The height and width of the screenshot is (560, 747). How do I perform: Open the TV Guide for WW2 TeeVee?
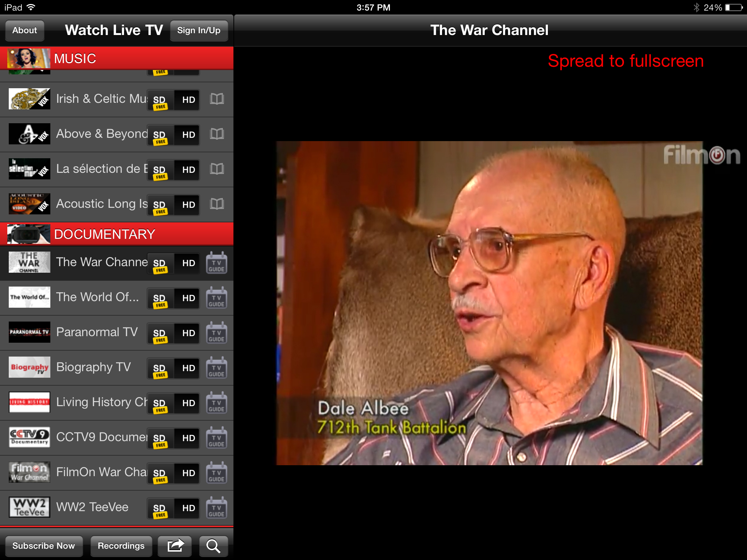click(216, 507)
